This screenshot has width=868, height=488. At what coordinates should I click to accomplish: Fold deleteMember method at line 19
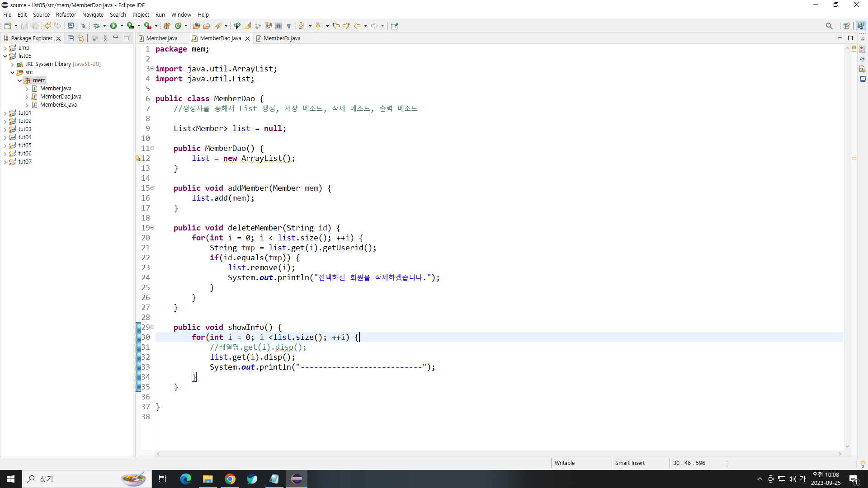(152, 227)
